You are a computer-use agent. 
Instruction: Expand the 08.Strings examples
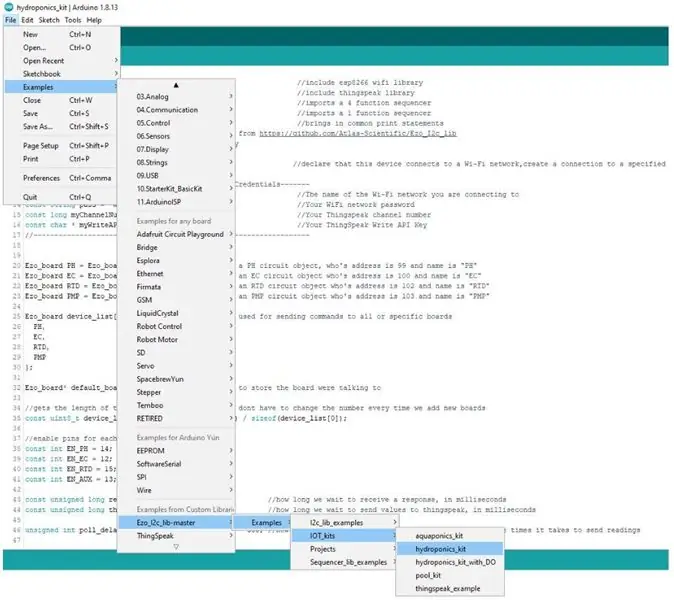(177, 162)
